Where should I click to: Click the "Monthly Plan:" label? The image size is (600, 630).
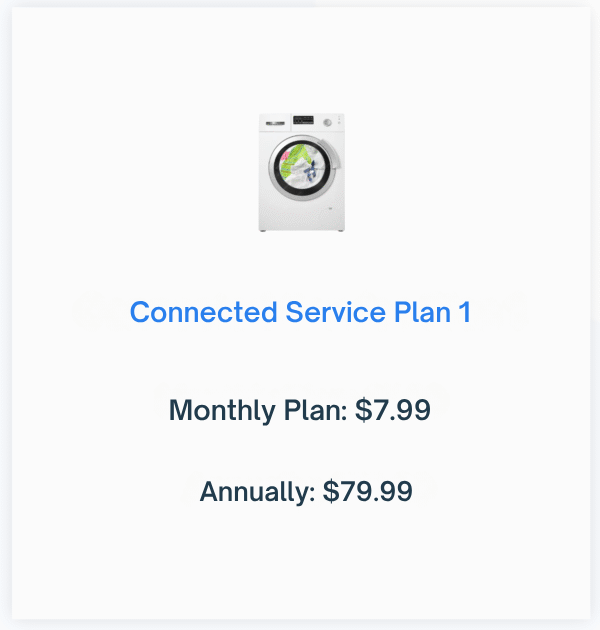point(258,410)
